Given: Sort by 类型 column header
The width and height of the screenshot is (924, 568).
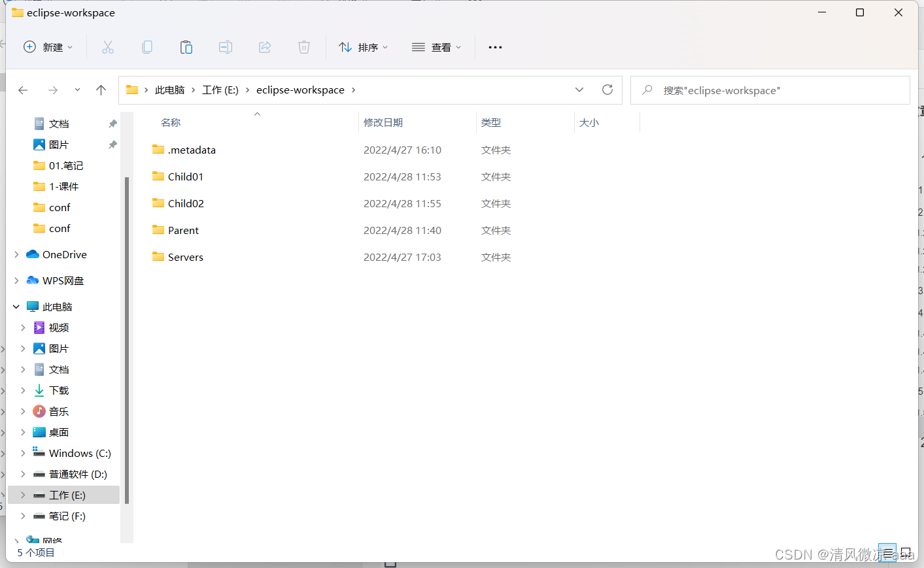Looking at the screenshot, I should [x=491, y=122].
